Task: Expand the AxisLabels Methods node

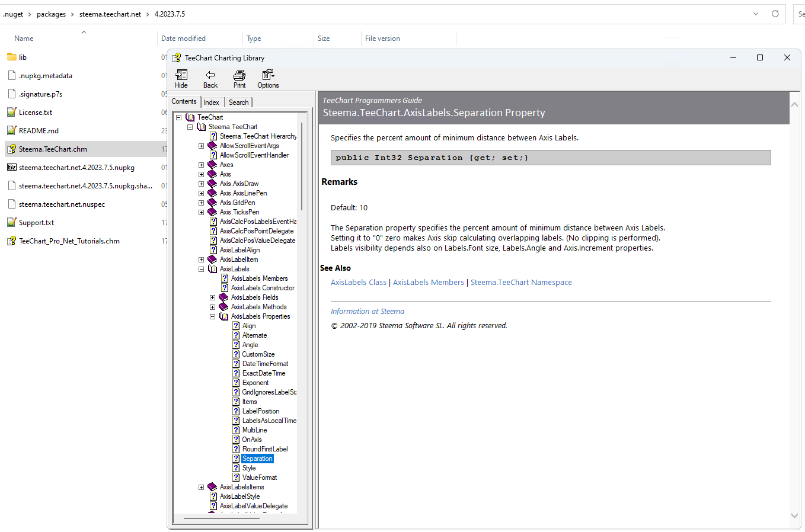Action: coord(212,307)
